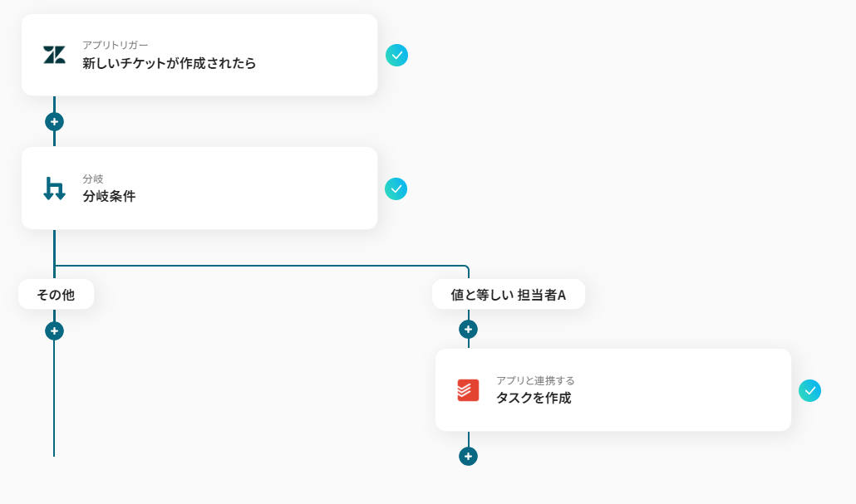Click the 分岐 caption text
The width and height of the screenshot is (856, 504).
pos(93,179)
